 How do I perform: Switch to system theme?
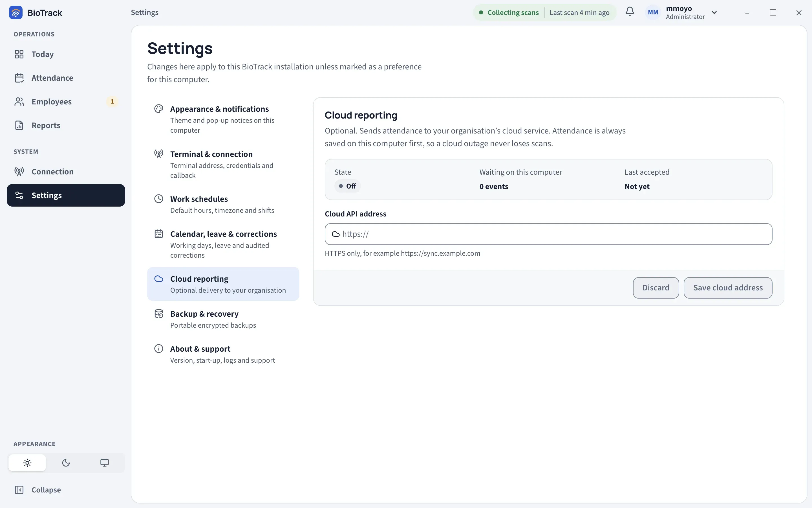click(x=104, y=463)
